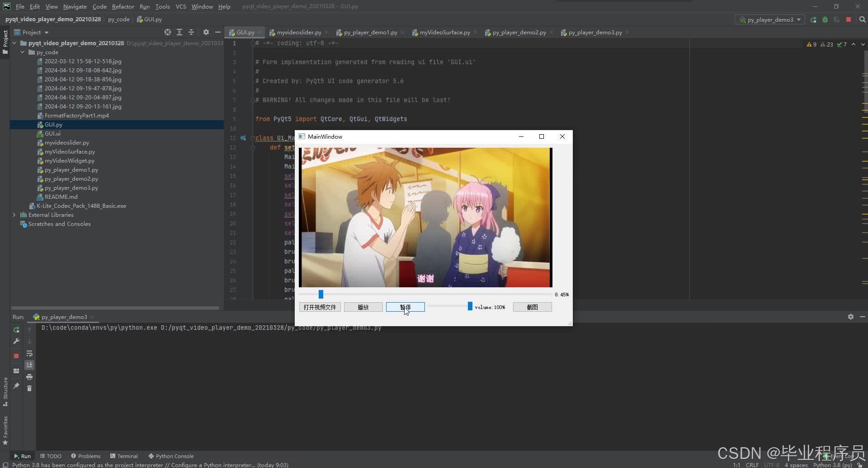868x468 pixels.
Task: Click the pin tab icon in Run panel
Action: pos(16,386)
